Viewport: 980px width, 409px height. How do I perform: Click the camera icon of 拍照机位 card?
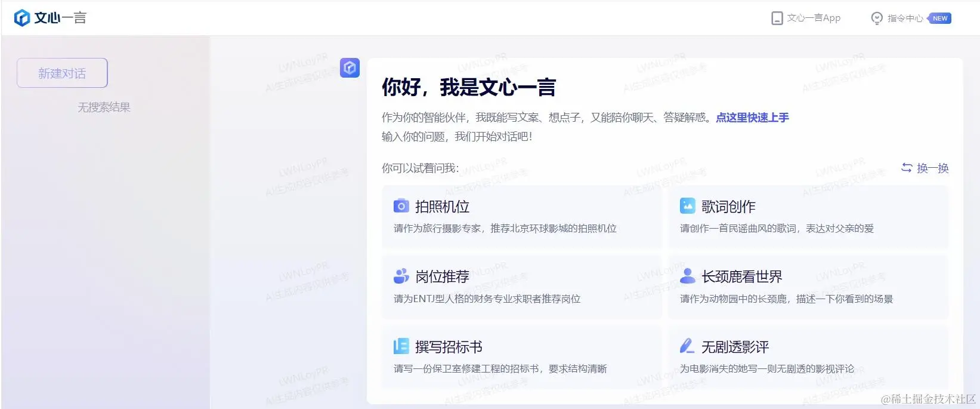[401, 206]
